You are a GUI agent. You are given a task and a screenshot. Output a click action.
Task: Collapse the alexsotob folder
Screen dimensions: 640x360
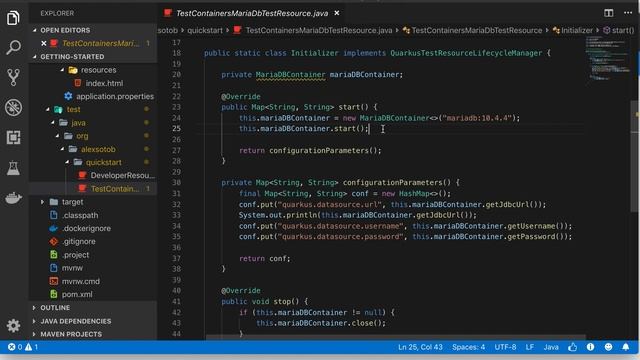(x=62, y=149)
